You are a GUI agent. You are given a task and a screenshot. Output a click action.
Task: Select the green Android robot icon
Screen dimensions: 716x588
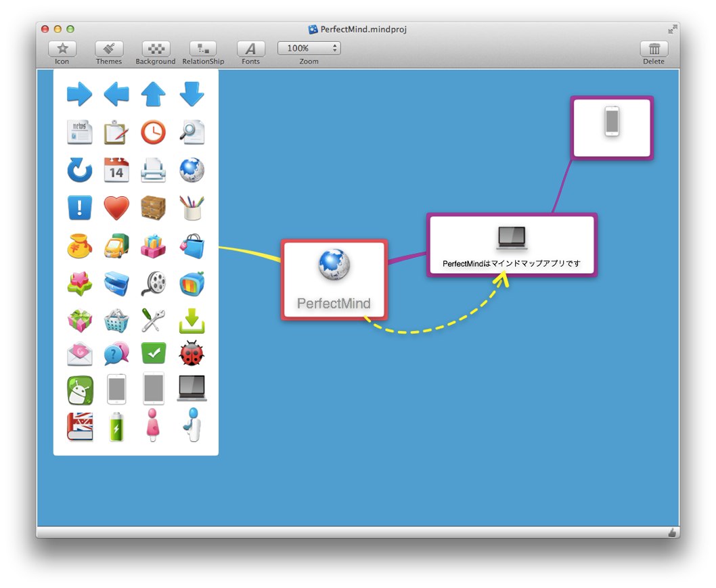point(80,390)
